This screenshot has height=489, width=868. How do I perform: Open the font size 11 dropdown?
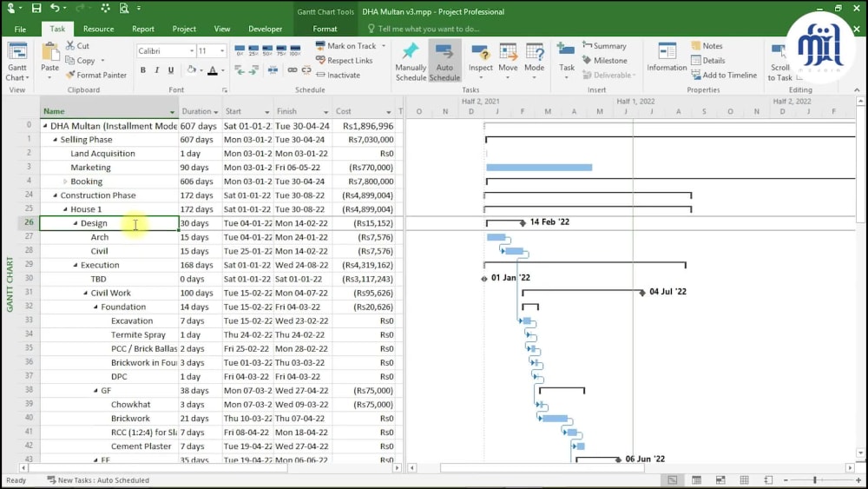pos(222,51)
